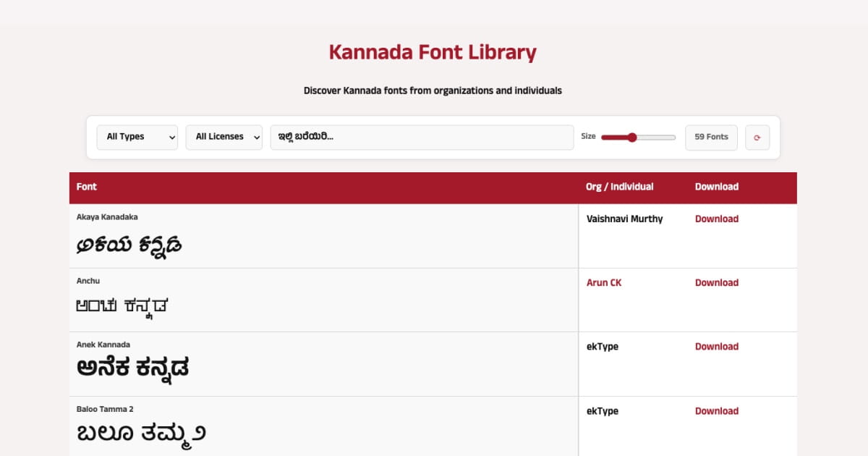
Task: Click ekType next to Anek Kannada
Action: coord(597,346)
